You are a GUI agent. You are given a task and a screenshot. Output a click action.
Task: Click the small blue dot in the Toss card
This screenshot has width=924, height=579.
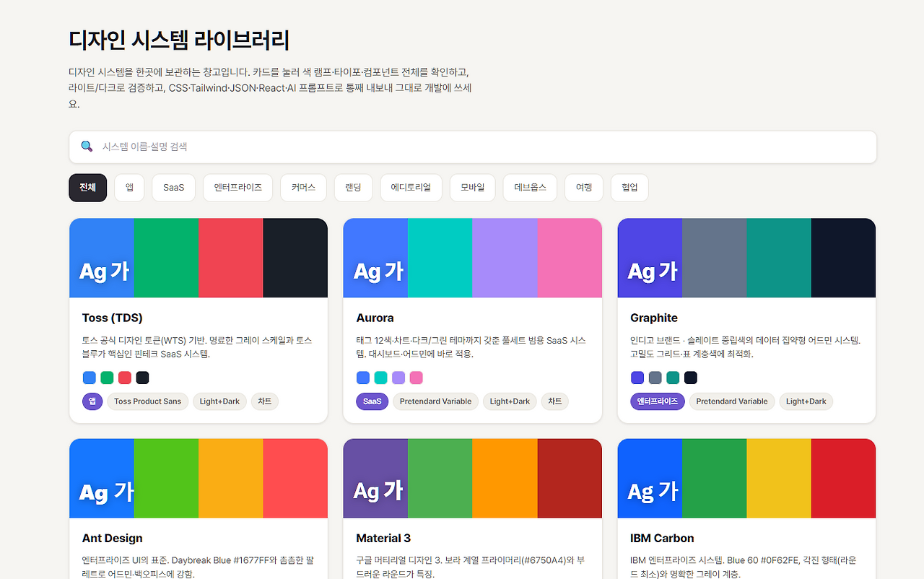click(90, 378)
